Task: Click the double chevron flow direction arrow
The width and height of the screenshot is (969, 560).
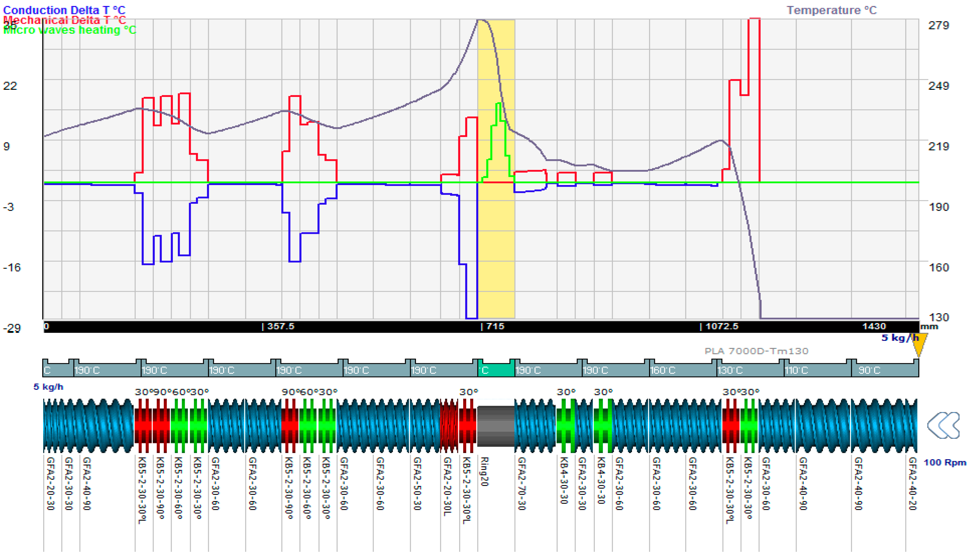Action: (943, 425)
